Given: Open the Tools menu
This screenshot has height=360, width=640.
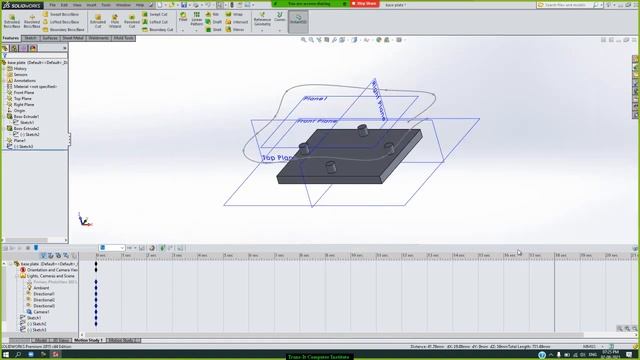Looking at the screenshot, I should [106, 5].
